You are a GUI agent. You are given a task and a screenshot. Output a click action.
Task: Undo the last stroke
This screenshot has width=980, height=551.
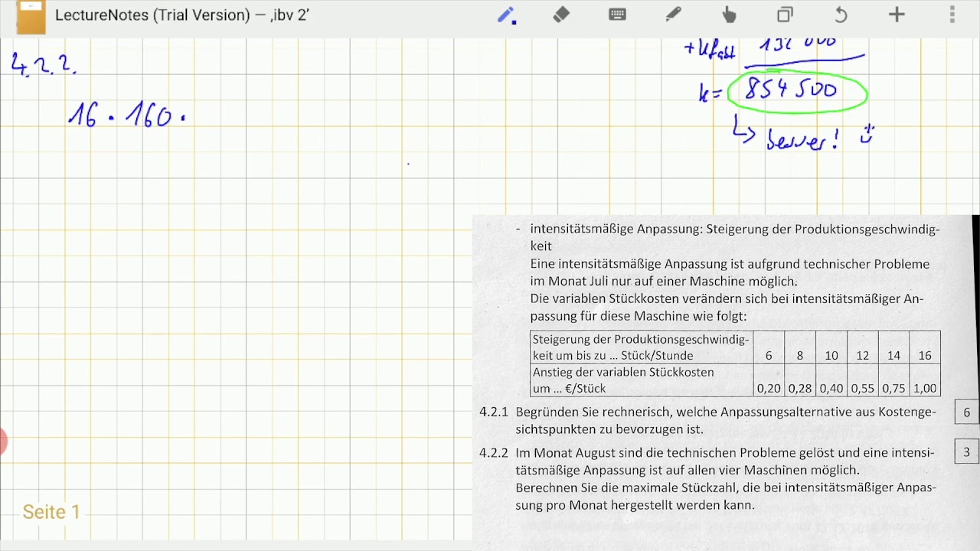point(841,15)
